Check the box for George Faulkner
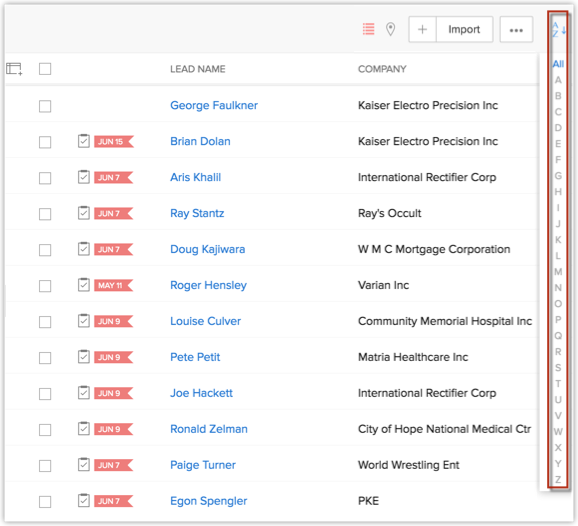 click(45, 106)
